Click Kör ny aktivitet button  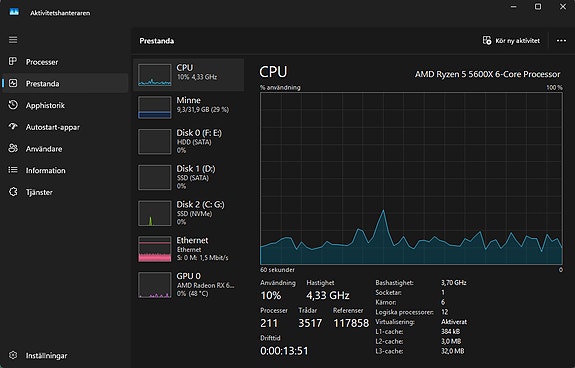pos(511,41)
